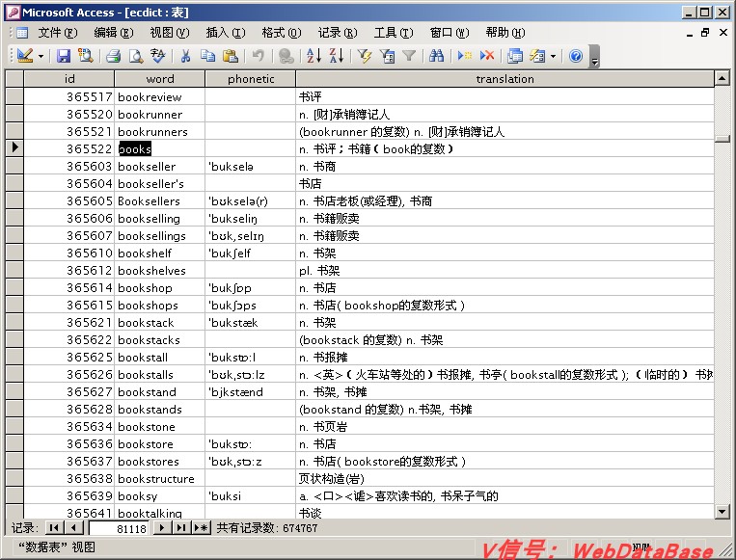The image size is (736, 560).
Task: Sort ascending A to Z
Action: pyautogui.click(x=313, y=56)
